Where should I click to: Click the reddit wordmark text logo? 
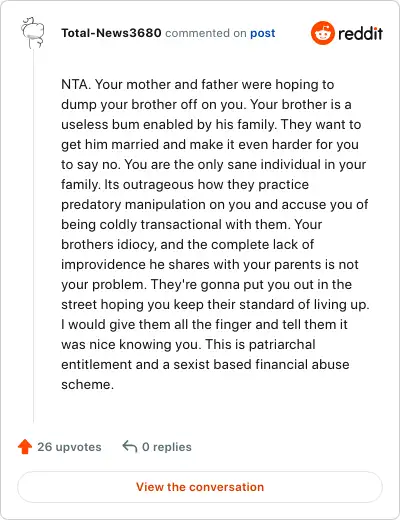pos(360,33)
